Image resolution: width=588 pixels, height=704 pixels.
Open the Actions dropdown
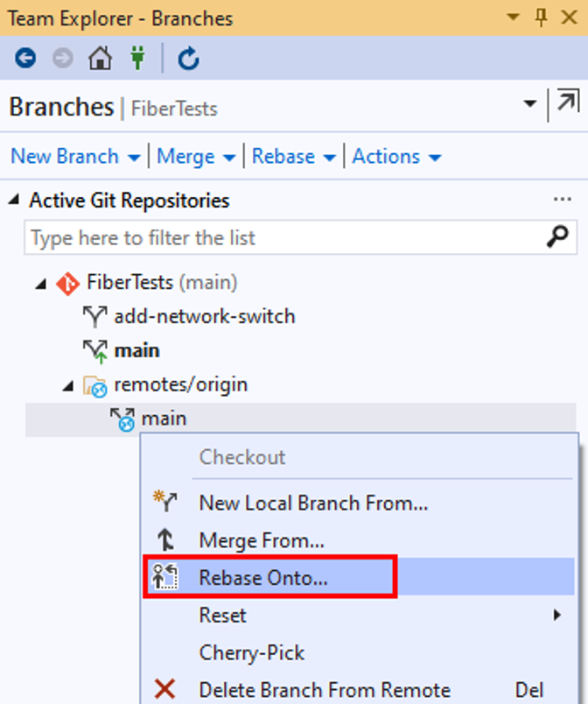397,157
